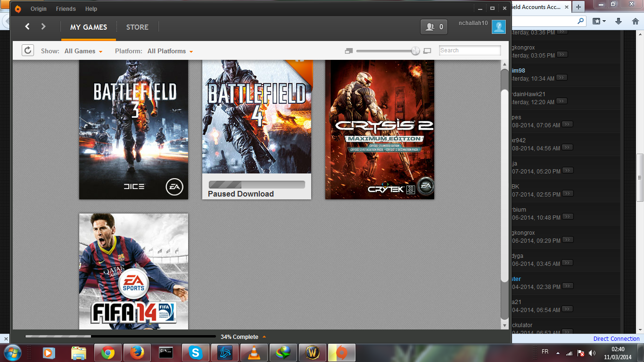Switch to the STORE tab
The image size is (644, 362).
click(137, 27)
